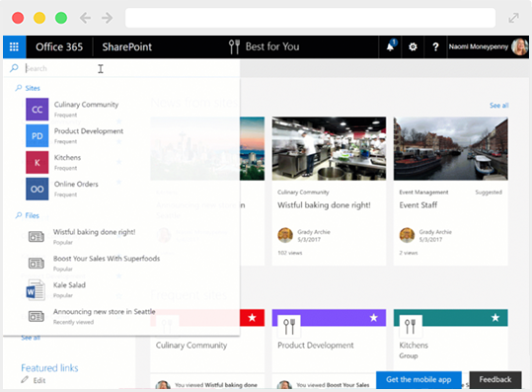This screenshot has width=532, height=392.
Task: Click the Product Development PD site icon
Action: point(37,135)
